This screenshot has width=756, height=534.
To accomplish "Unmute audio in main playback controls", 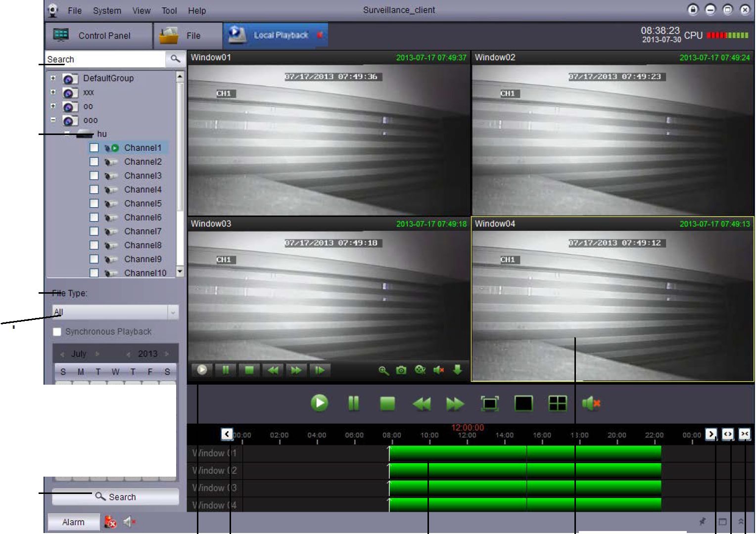I will (x=591, y=403).
